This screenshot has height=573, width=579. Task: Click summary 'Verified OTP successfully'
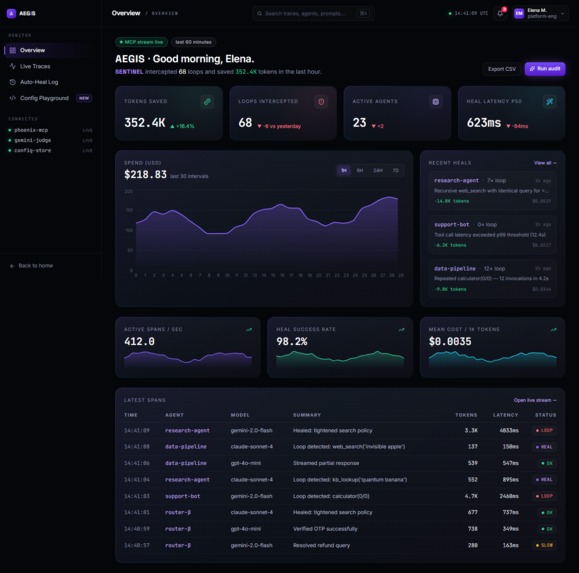point(325,529)
